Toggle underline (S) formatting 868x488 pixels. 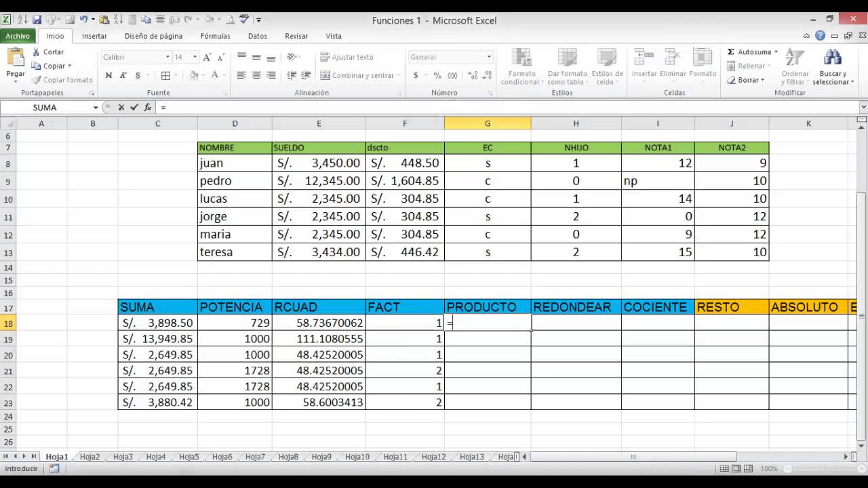tap(138, 76)
